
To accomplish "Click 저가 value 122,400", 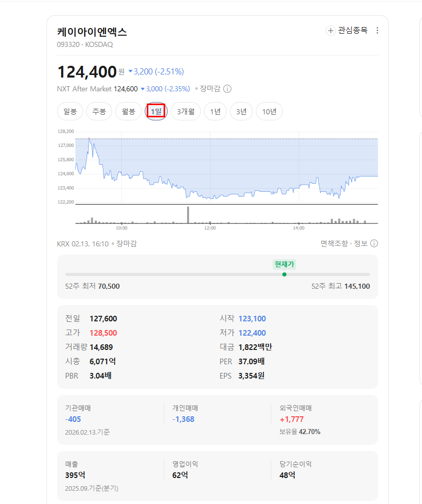I will 252,333.
